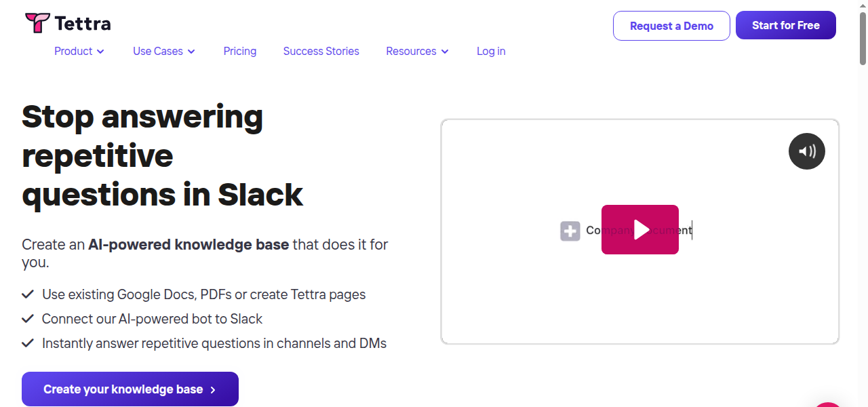Play the demo video
Screen dimensions: 868x407
click(x=639, y=229)
